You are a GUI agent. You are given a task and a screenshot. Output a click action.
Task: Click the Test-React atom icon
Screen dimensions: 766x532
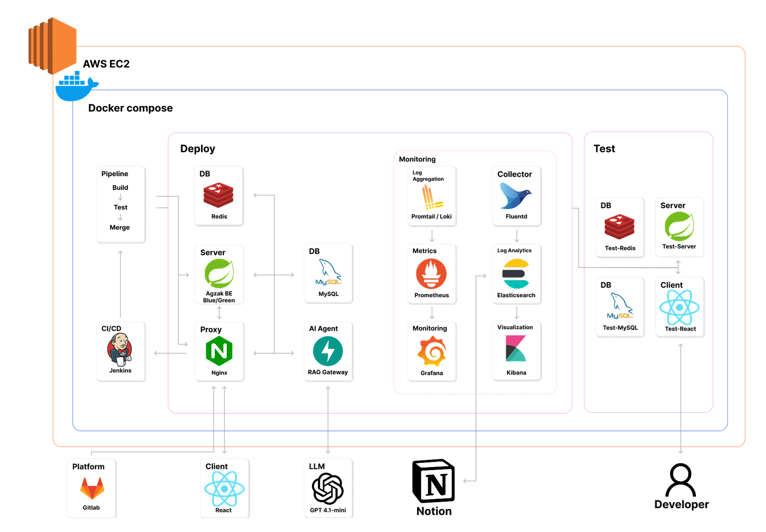679,307
